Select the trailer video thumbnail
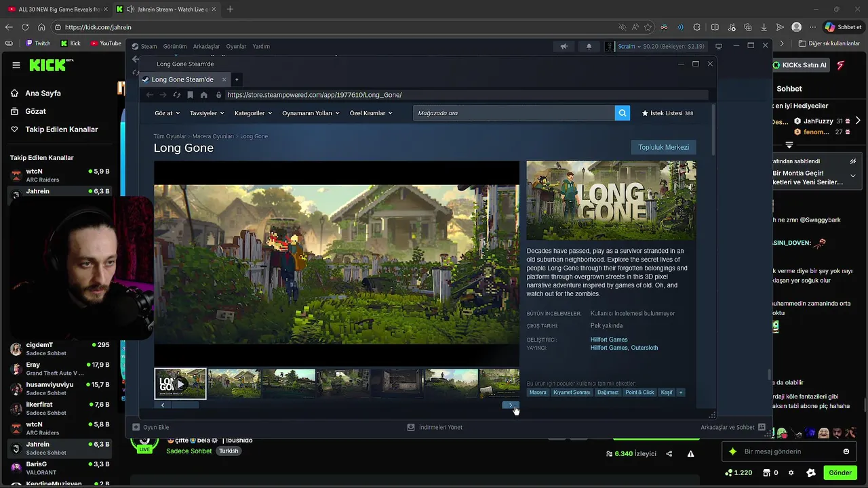This screenshot has width=868, height=488. (x=180, y=384)
